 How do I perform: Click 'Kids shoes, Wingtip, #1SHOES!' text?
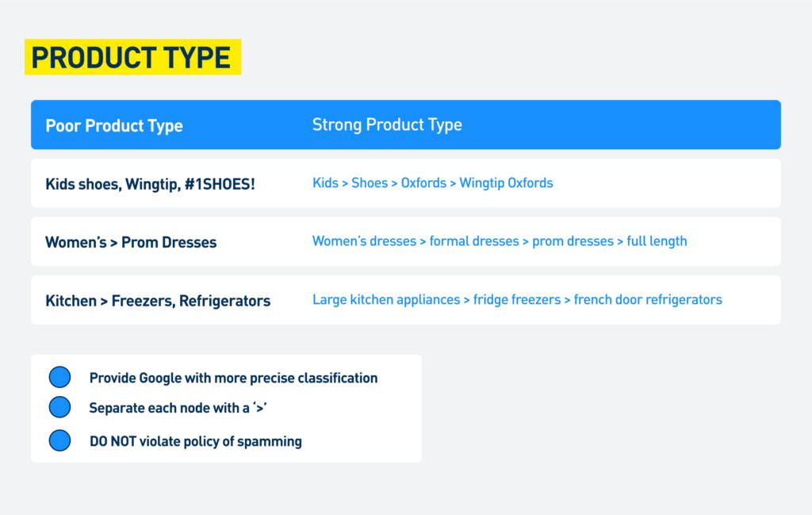150,184
